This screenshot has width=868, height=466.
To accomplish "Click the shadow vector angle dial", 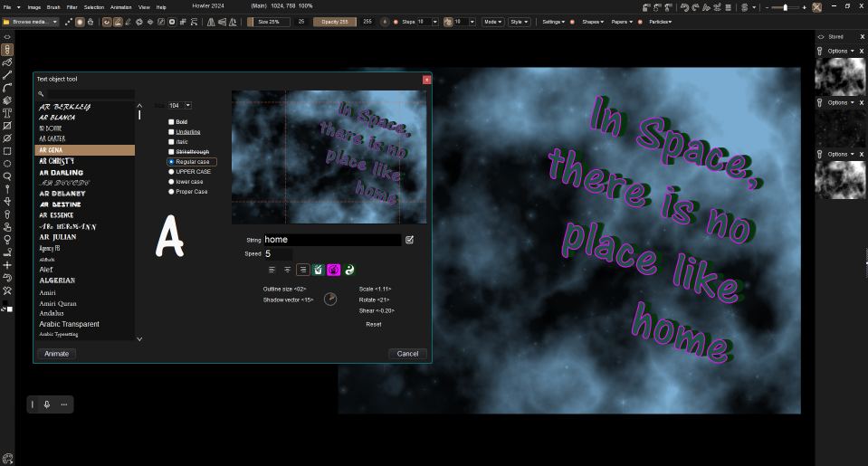I will [x=330, y=300].
